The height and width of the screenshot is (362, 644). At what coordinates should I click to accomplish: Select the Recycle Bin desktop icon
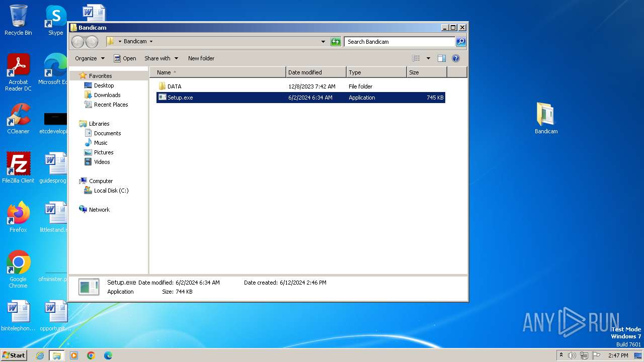pyautogui.click(x=18, y=20)
